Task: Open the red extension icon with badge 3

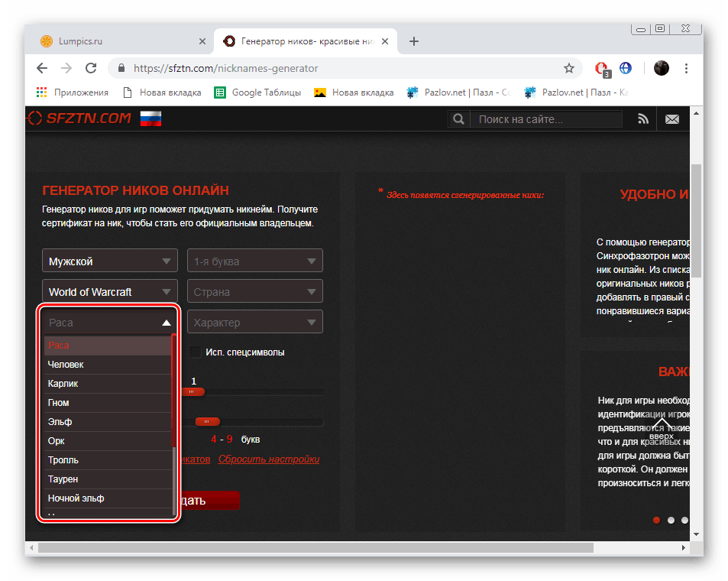Action: (602, 69)
